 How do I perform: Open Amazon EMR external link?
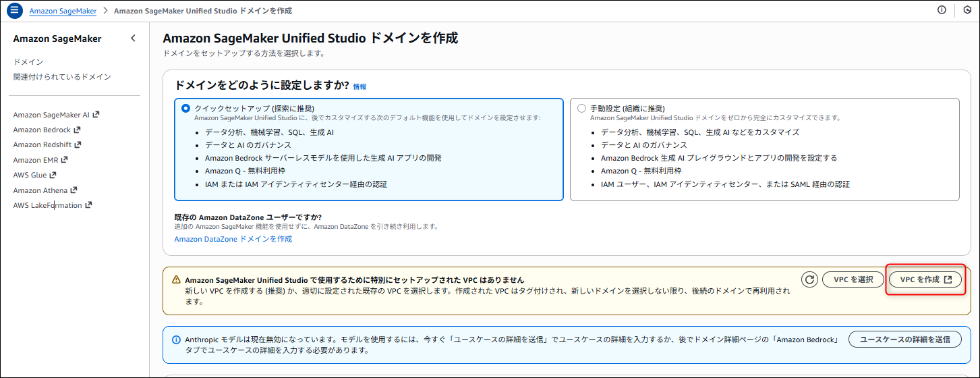pyautogui.click(x=40, y=160)
